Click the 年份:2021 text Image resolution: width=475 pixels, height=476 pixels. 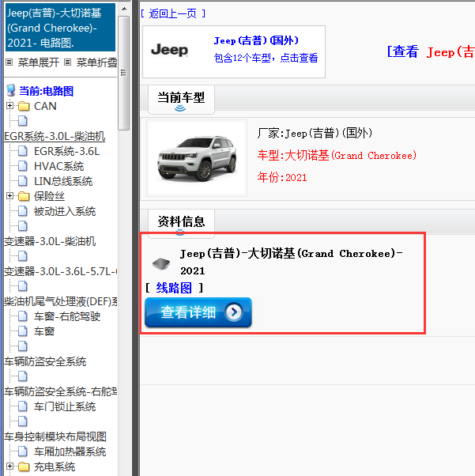pos(282,177)
